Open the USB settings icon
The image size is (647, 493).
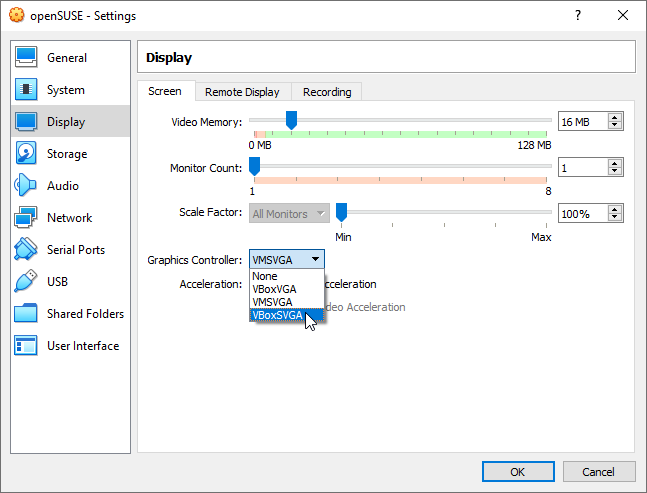(27, 282)
